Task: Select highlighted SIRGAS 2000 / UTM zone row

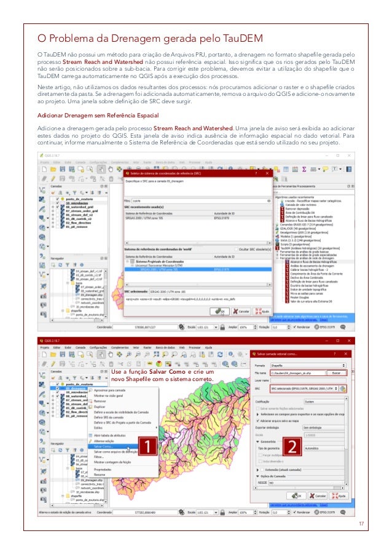Action: (x=198, y=269)
